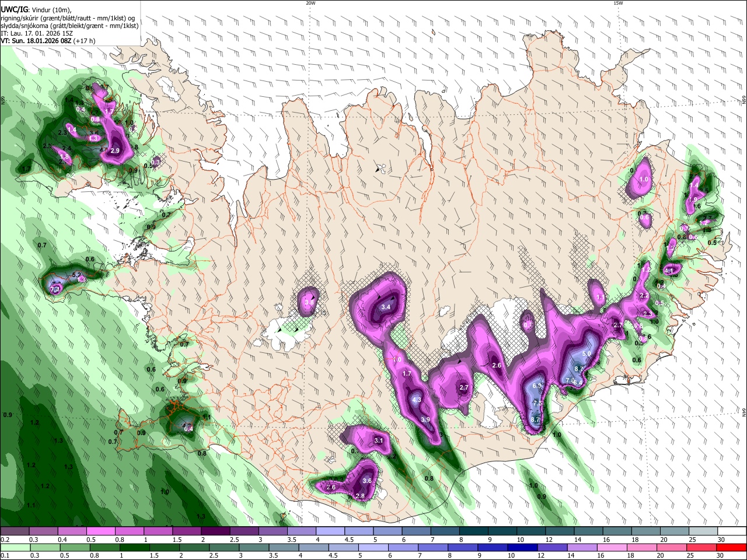Click the '0.1' label in the lower legend
Viewport: 747px width, 560px height.
point(4,555)
